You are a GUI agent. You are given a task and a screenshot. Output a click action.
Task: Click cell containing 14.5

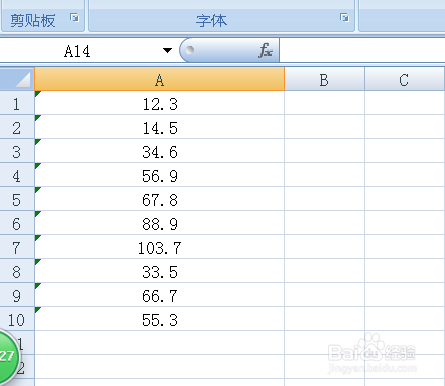coord(160,127)
